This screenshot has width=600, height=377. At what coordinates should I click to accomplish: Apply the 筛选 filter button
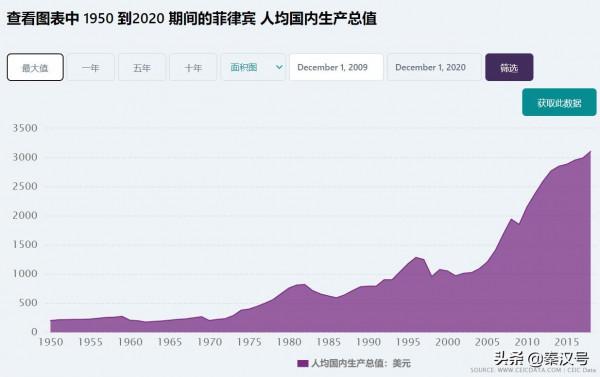pos(509,67)
